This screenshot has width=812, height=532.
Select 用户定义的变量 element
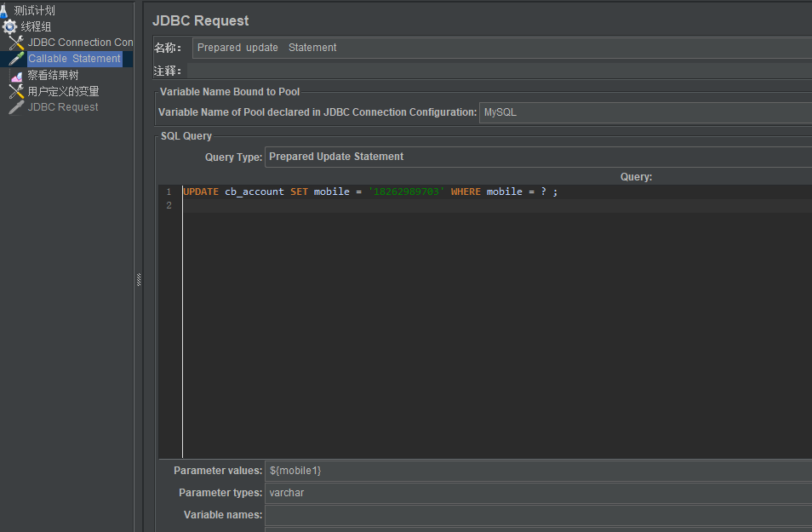[63, 91]
